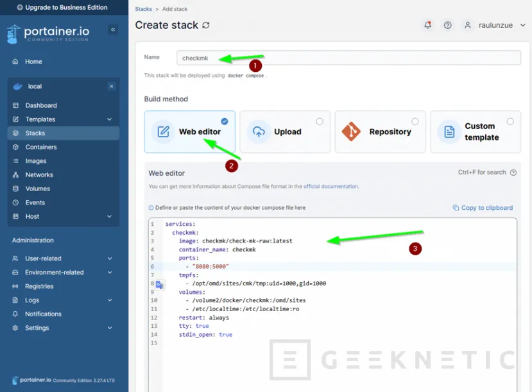Click the Volumes database icon
This screenshot has width=532, height=392.
15,189
